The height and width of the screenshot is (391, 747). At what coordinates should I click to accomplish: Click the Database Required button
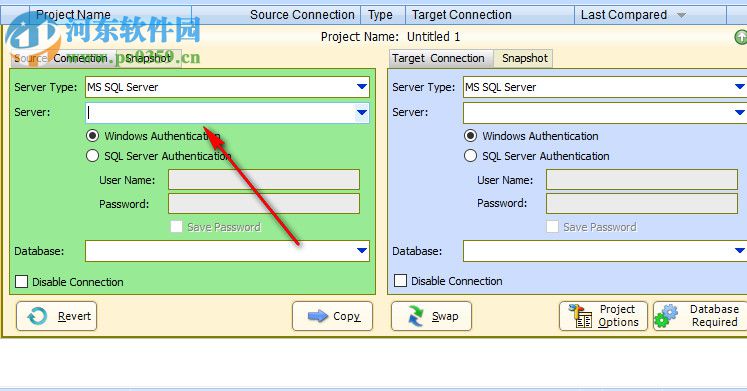700,316
